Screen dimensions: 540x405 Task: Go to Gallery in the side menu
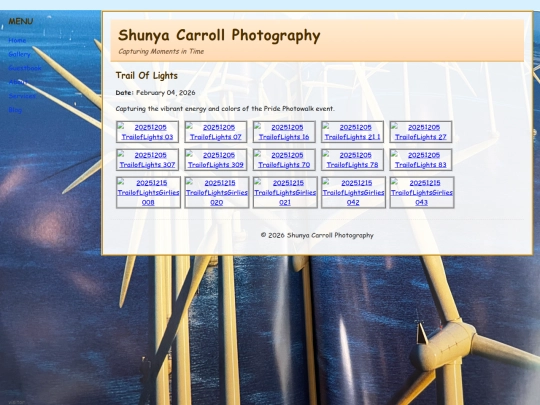coord(19,54)
